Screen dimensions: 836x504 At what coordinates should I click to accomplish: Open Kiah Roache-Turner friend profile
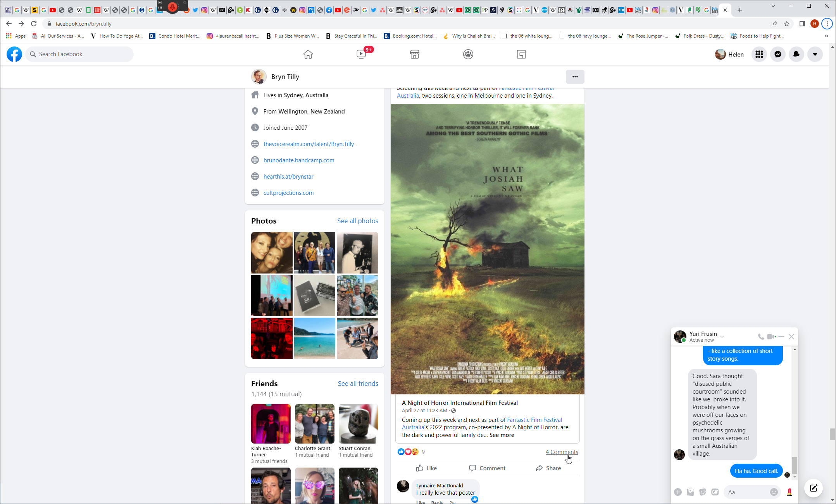click(271, 424)
